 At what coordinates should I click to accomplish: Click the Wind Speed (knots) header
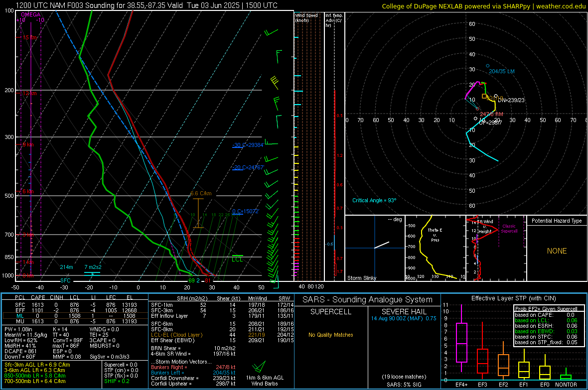coord(306,17)
